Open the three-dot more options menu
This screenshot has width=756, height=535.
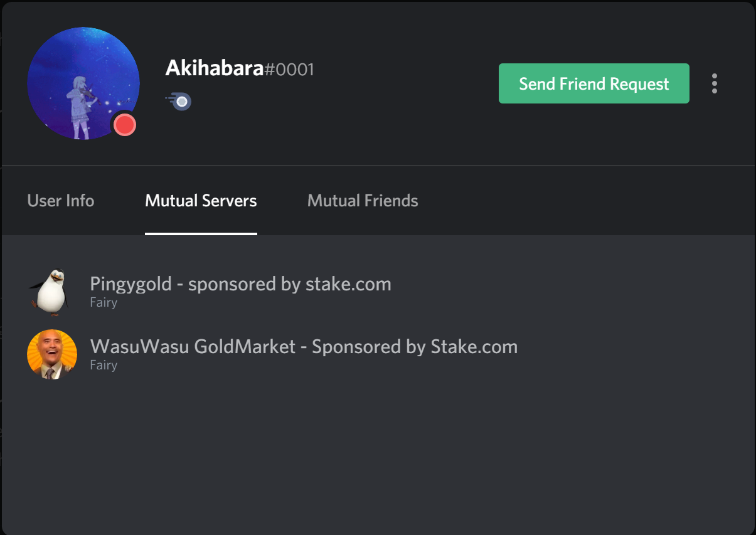(x=715, y=83)
